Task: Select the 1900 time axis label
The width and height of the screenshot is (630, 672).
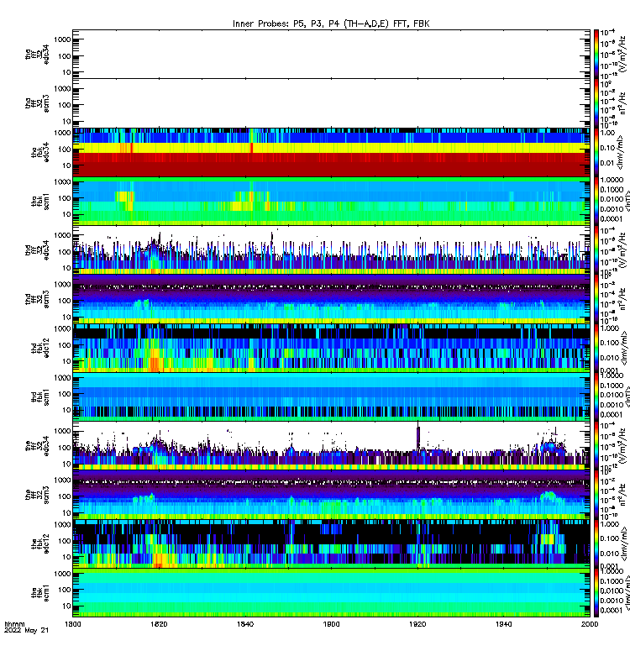Action: point(331,624)
